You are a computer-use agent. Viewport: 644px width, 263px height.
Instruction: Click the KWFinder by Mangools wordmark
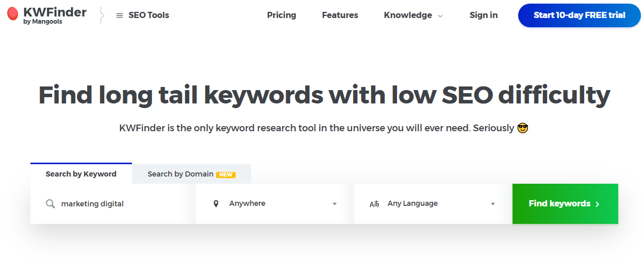point(55,15)
